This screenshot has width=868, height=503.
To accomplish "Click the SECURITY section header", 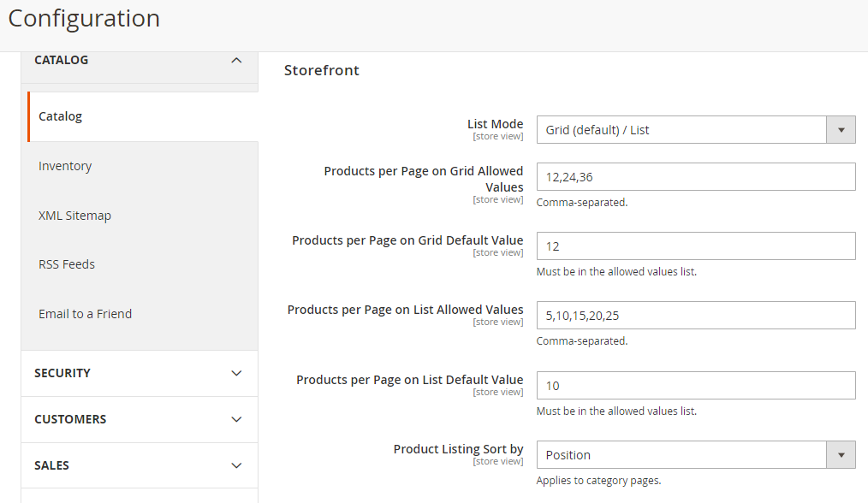I will tap(62, 374).
